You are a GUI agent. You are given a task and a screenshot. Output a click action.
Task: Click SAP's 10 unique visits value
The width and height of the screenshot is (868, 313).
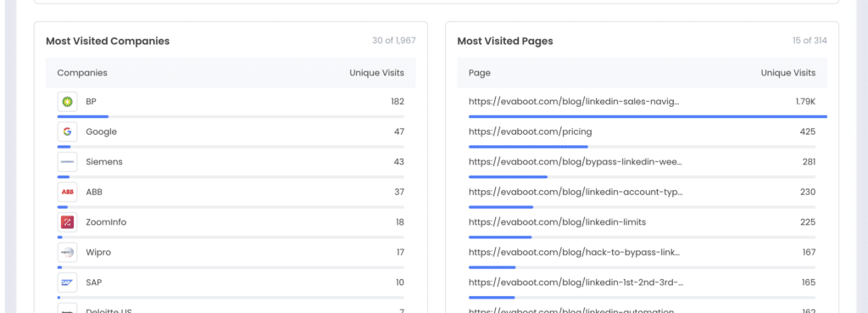[400, 282]
